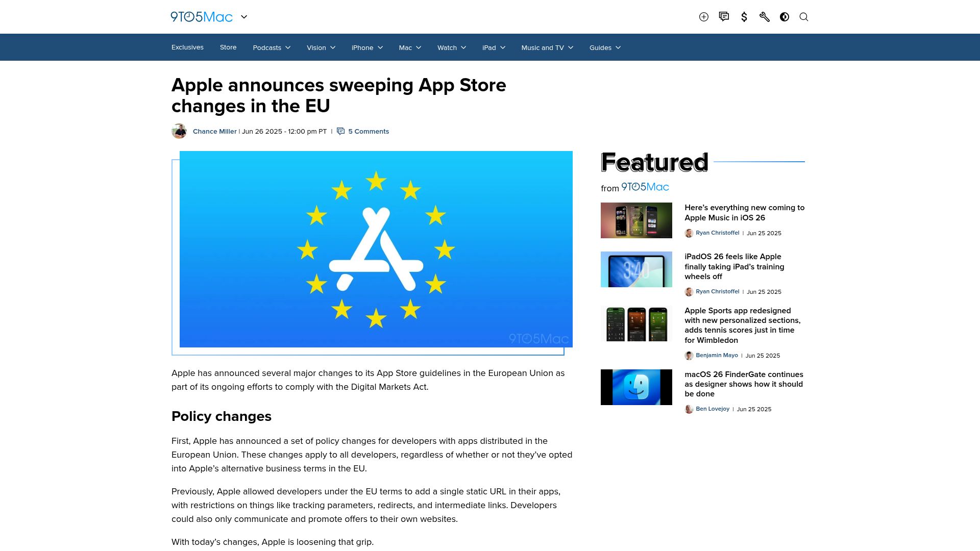Toggle dark mode with the half-circle icon
Viewport: 980px width, 551px height.
click(785, 17)
